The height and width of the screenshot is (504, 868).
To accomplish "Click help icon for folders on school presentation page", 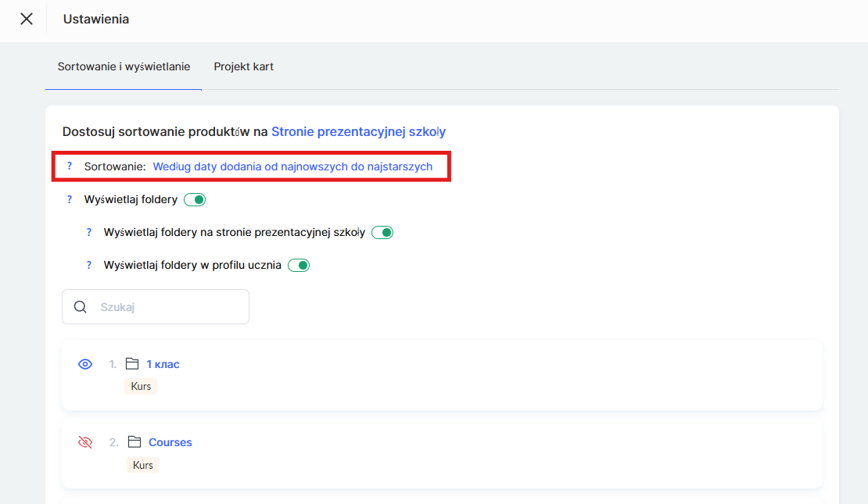I will 89,232.
